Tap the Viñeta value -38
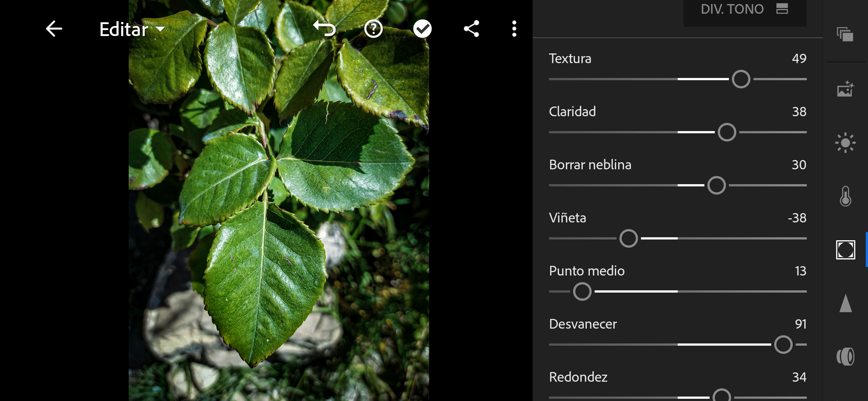Image resolution: width=868 pixels, height=401 pixels. pyautogui.click(x=797, y=218)
